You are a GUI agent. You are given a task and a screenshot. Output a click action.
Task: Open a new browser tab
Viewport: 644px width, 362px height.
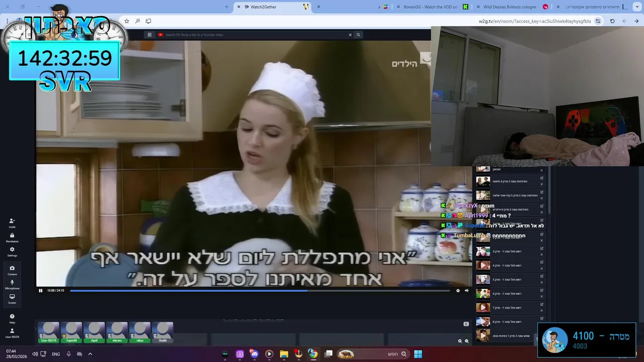[226, 7]
